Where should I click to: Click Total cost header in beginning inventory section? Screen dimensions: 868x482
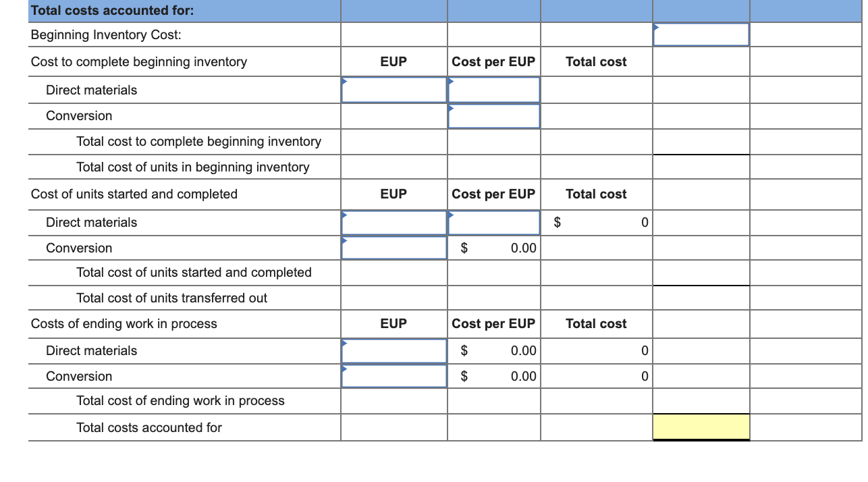[596, 61]
